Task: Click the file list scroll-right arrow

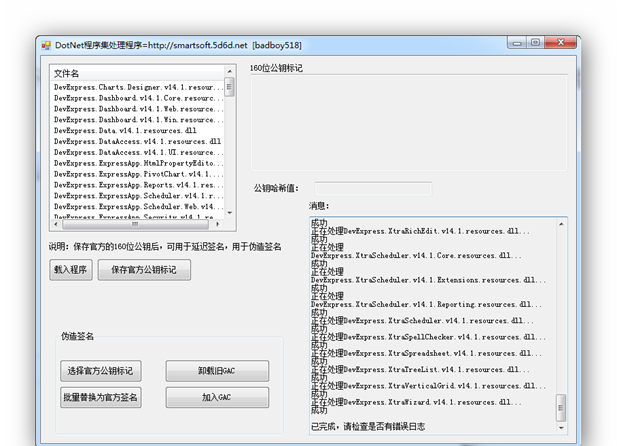Action: tap(218, 224)
